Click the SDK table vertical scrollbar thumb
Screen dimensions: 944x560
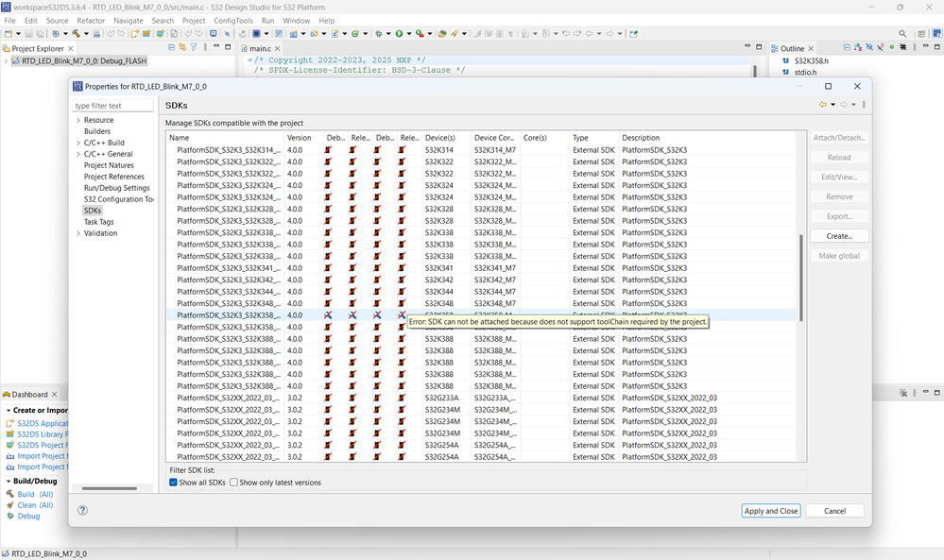point(800,278)
